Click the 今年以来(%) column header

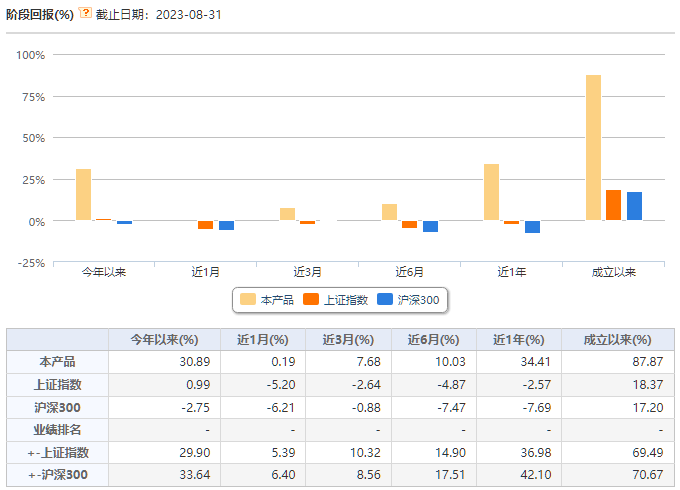click(164, 340)
